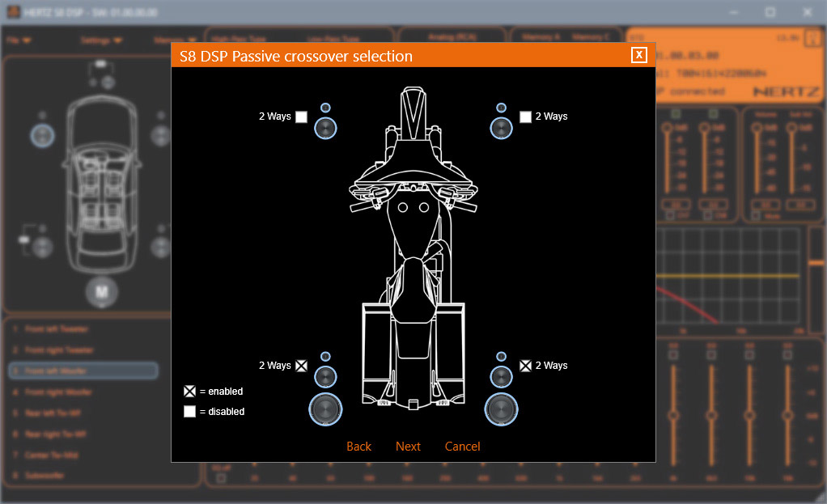Viewport: 827px width, 504px height.
Task: Close the Passive crossover selection dialog
Action: 638,55
